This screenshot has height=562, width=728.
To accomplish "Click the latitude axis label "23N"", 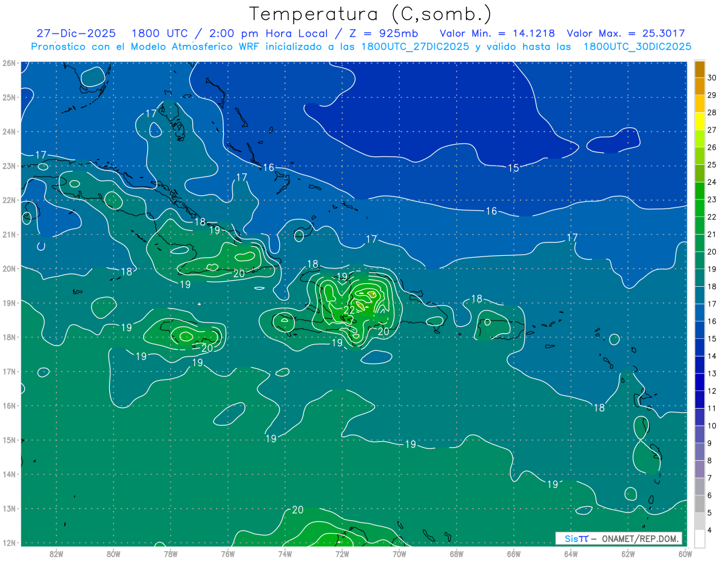I will coord(8,166).
